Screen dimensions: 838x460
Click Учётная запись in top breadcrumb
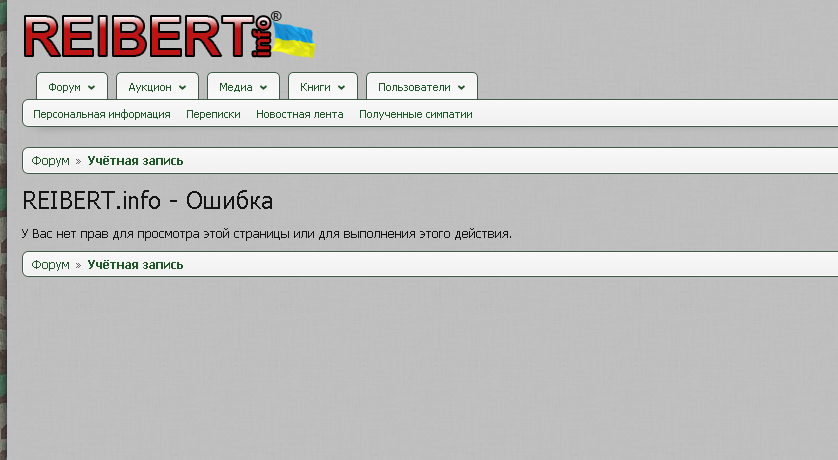[x=135, y=161]
